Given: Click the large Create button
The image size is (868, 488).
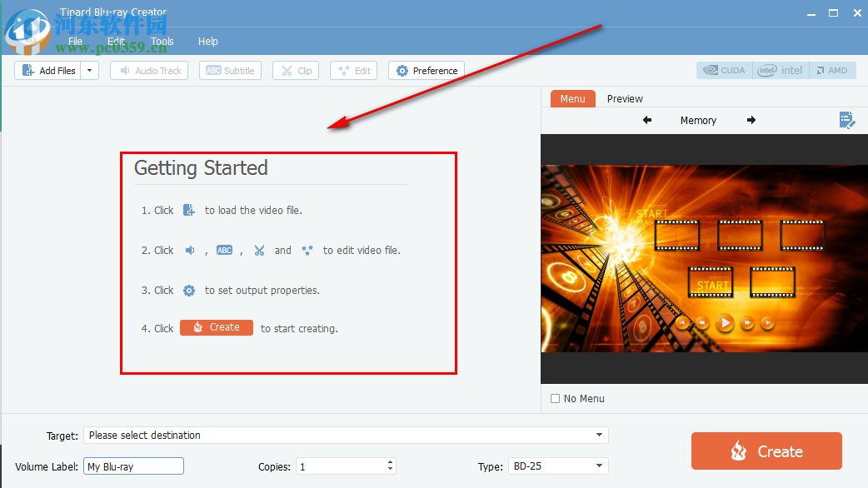Looking at the screenshot, I should point(766,451).
